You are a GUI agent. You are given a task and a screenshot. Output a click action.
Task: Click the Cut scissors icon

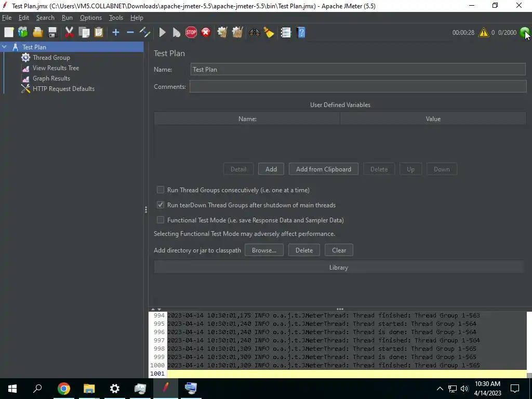69,33
